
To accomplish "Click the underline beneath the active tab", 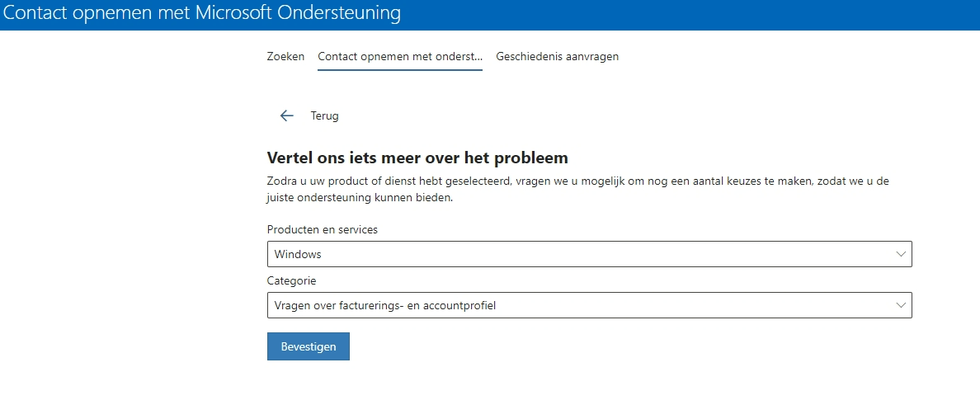I will [x=400, y=70].
